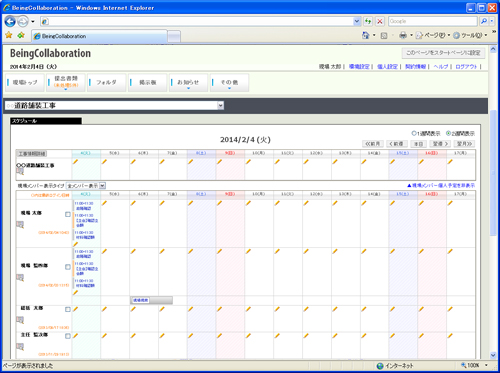Open the 環境設定 link
Image resolution: width=500 pixels, height=373 pixels.
(x=359, y=67)
